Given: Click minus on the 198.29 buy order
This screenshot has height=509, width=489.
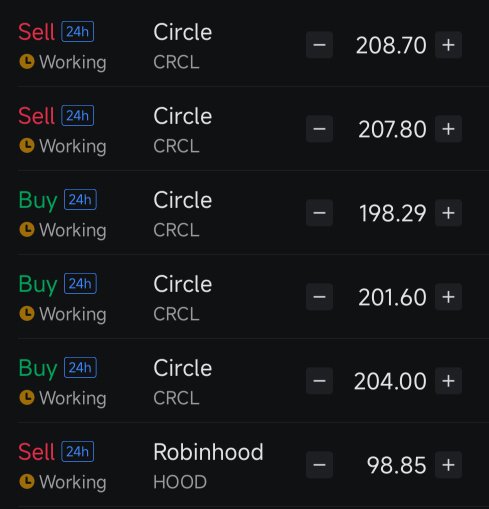Looking at the screenshot, I should pos(319,213).
